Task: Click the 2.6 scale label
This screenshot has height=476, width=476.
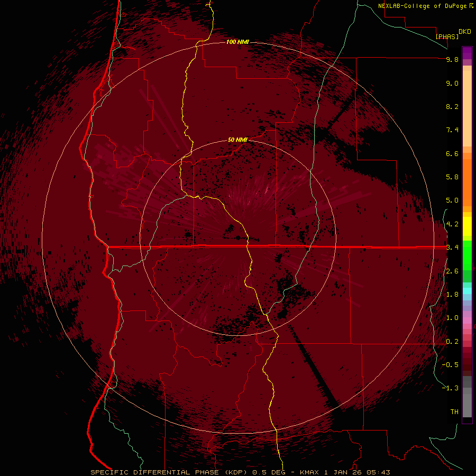Action: point(452,271)
